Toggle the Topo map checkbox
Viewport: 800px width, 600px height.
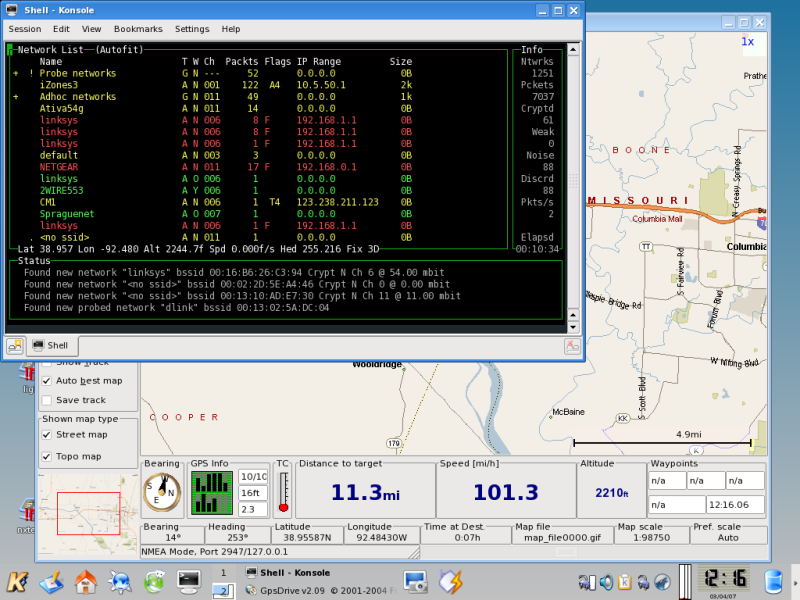47,457
